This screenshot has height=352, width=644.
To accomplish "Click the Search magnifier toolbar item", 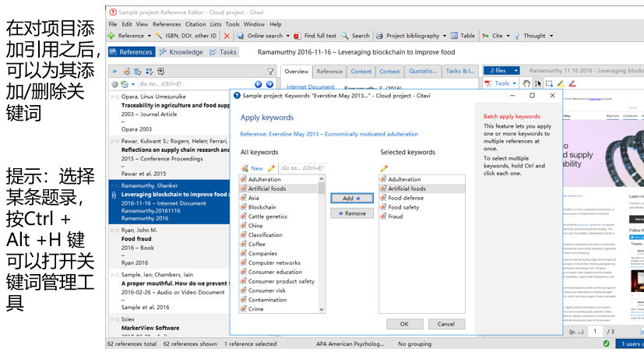I will (356, 36).
